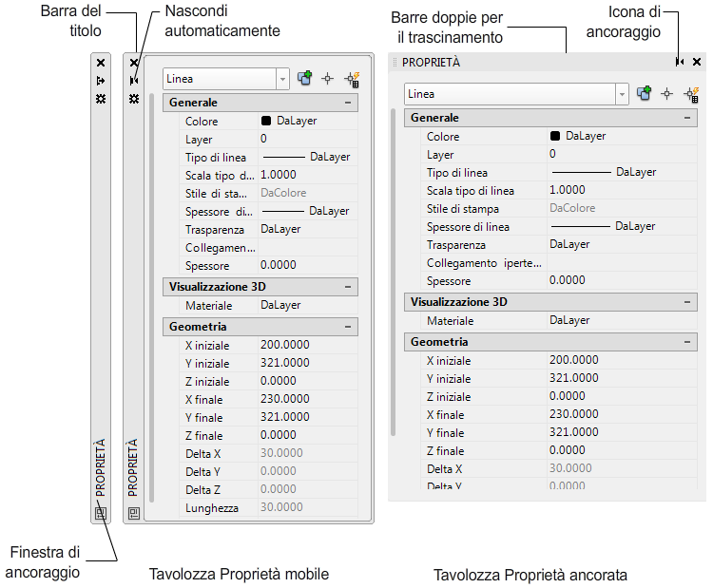Click the anchor window icon under the collapsed bar's PROPRIETÀ title
This screenshot has height=588, width=713.
[101, 513]
